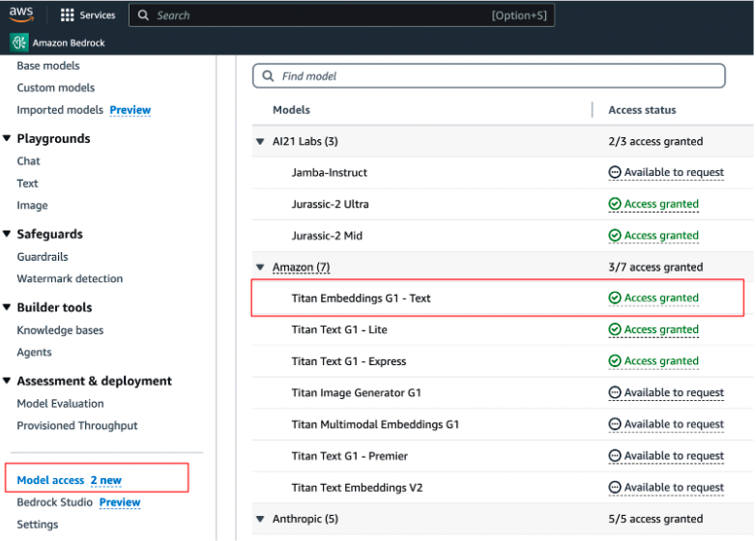Click the Amazon Bedrock service icon
This screenshot has width=756, height=541.
(19, 43)
